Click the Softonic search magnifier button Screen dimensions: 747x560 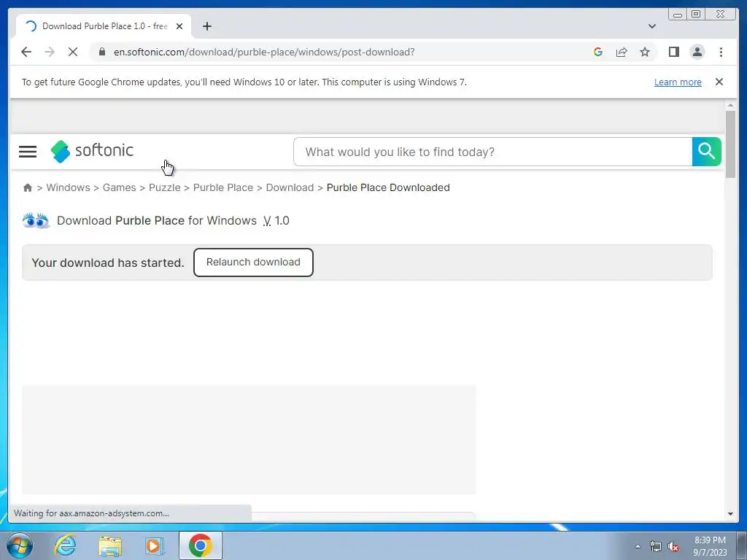(706, 152)
